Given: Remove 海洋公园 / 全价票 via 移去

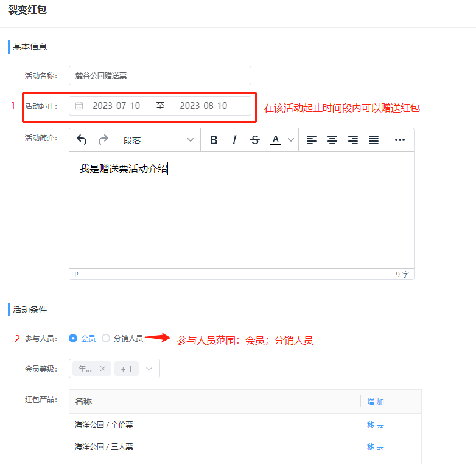Looking at the screenshot, I should tap(376, 424).
